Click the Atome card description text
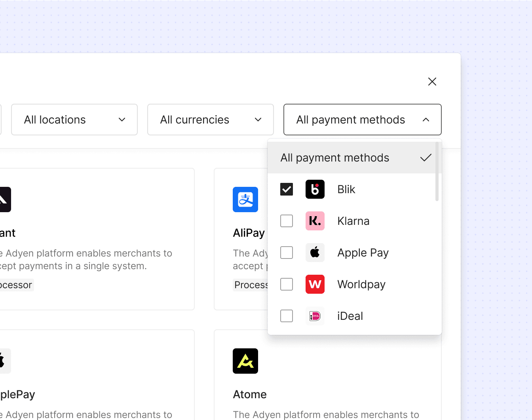532x420 pixels. [326, 414]
